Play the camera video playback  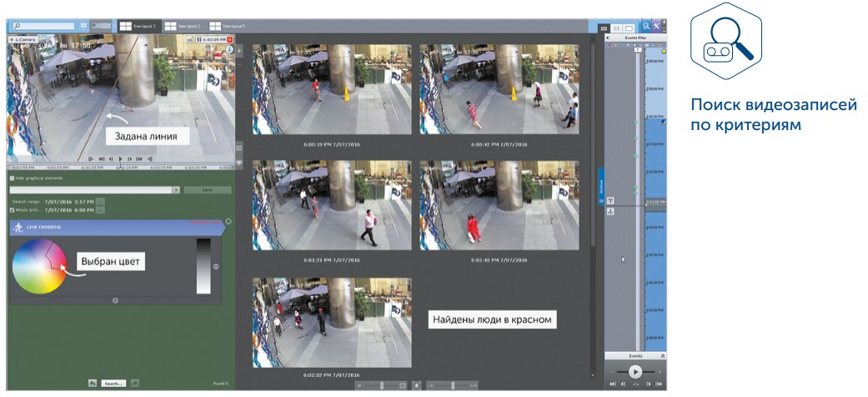coord(120,159)
